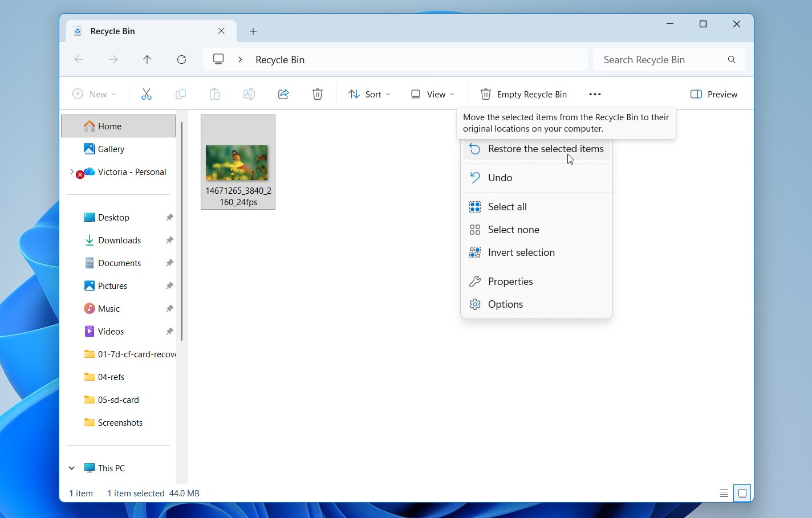812x518 pixels.
Task: Unpin Pictures using its pin icon
Action: tap(169, 285)
